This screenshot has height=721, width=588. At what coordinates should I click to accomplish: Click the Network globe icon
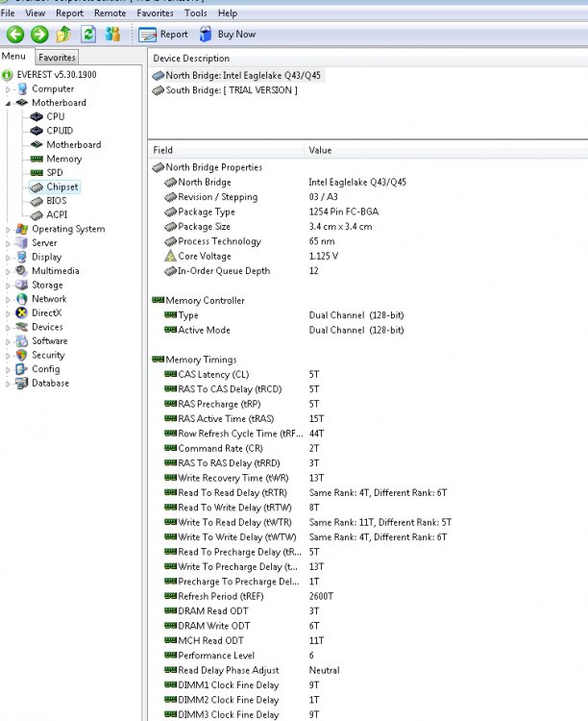click(x=21, y=299)
